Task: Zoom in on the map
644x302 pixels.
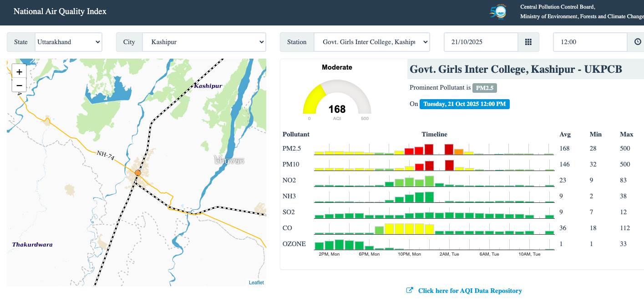Action: tap(19, 72)
